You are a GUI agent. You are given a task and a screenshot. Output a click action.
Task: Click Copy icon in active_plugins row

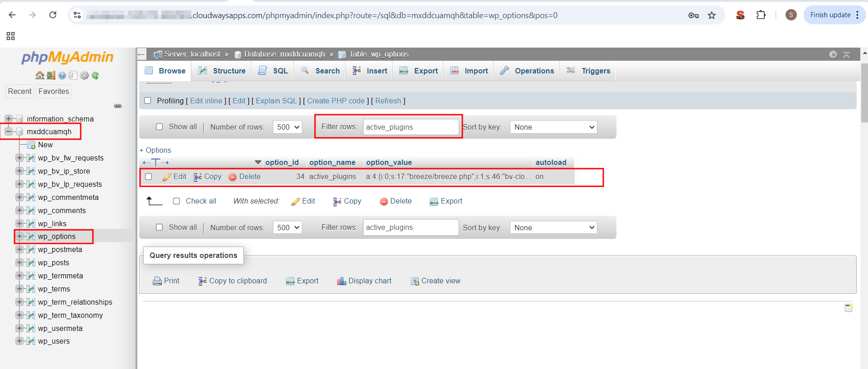198,177
